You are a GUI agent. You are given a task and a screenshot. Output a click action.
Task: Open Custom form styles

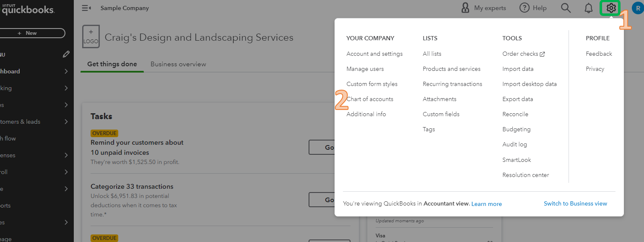[x=372, y=84]
